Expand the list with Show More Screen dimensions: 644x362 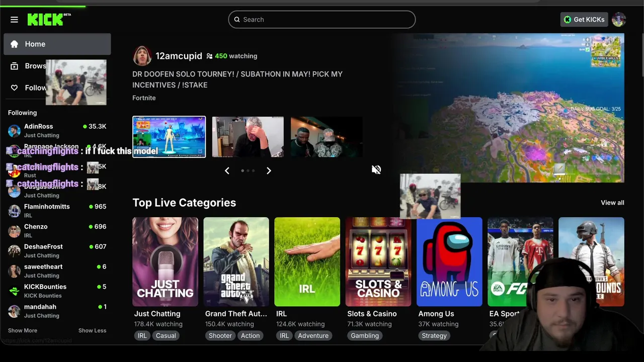point(23,330)
